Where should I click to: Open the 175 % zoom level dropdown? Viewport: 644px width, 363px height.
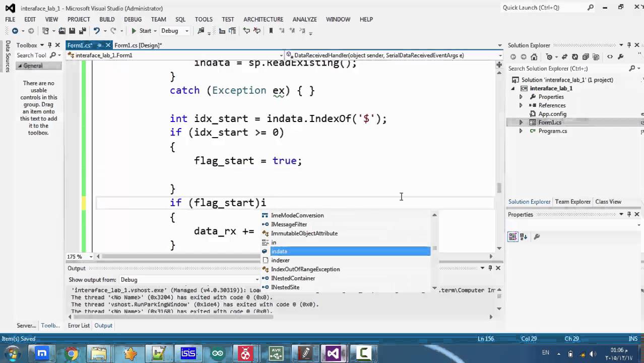pyautogui.click(x=80, y=257)
